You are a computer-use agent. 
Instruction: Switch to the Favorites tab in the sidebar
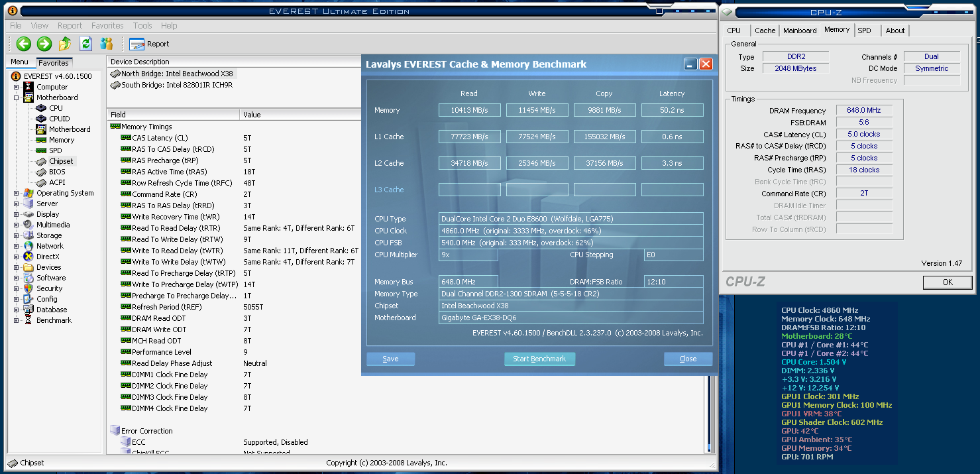53,63
